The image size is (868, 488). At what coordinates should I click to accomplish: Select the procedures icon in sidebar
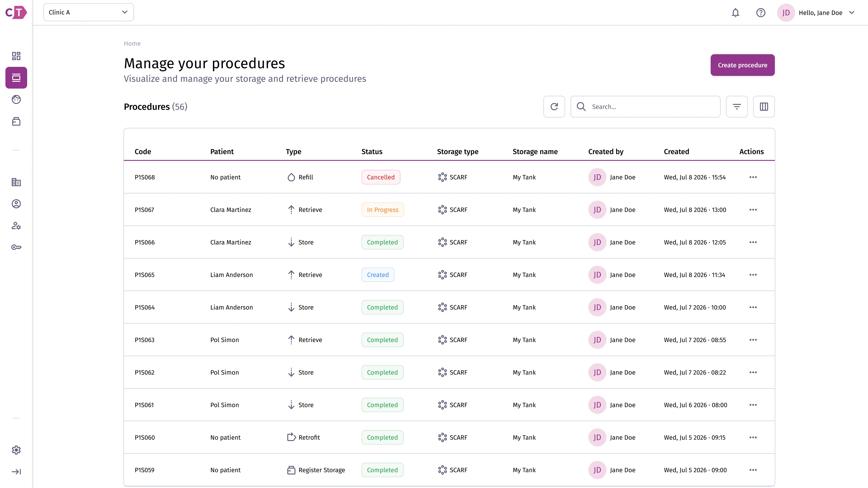point(16,78)
